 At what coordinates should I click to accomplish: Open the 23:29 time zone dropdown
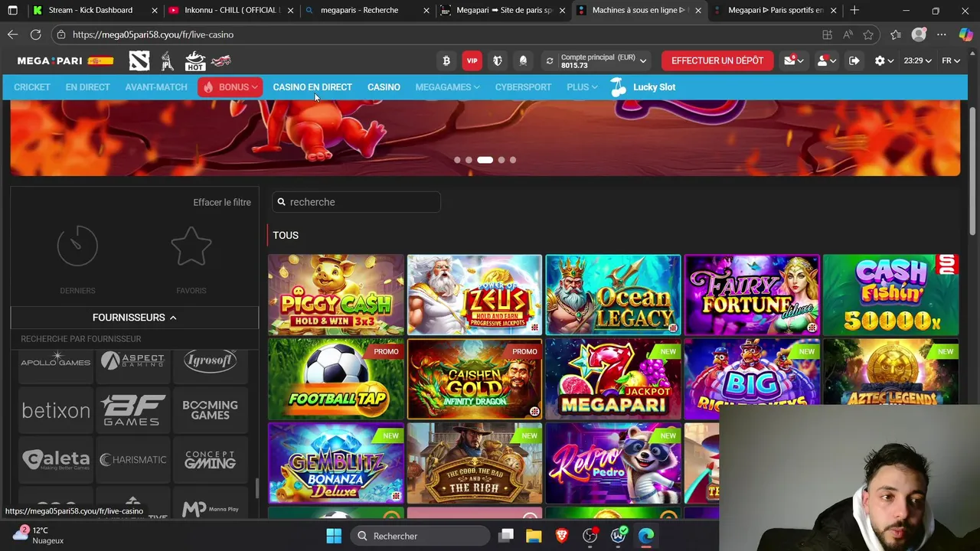click(917, 60)
